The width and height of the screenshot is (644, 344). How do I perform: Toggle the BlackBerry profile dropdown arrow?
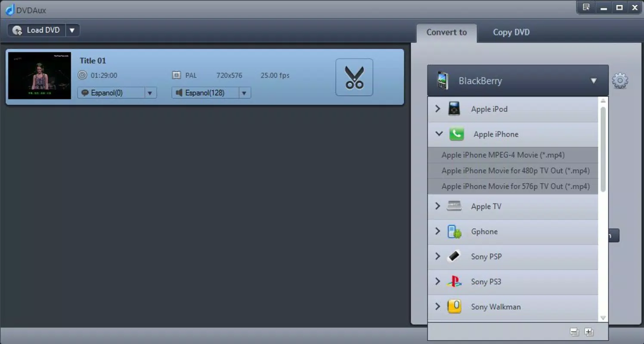[x=594, y=81]
